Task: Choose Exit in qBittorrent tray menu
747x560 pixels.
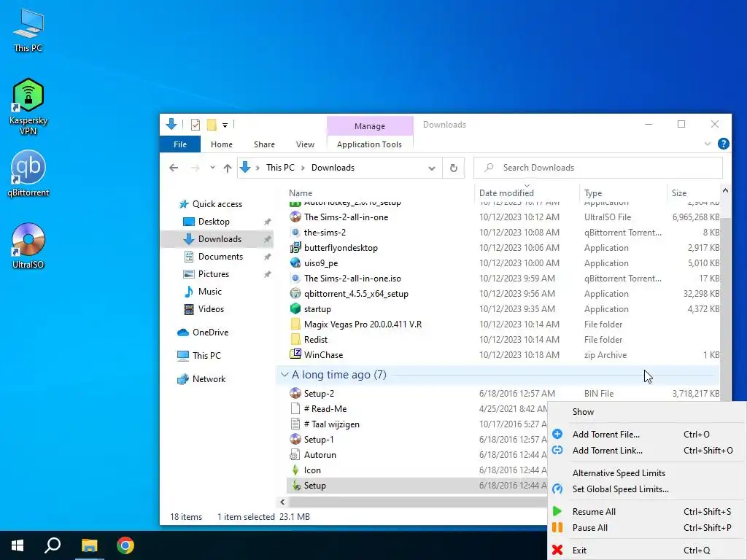Action: point(579,550)
